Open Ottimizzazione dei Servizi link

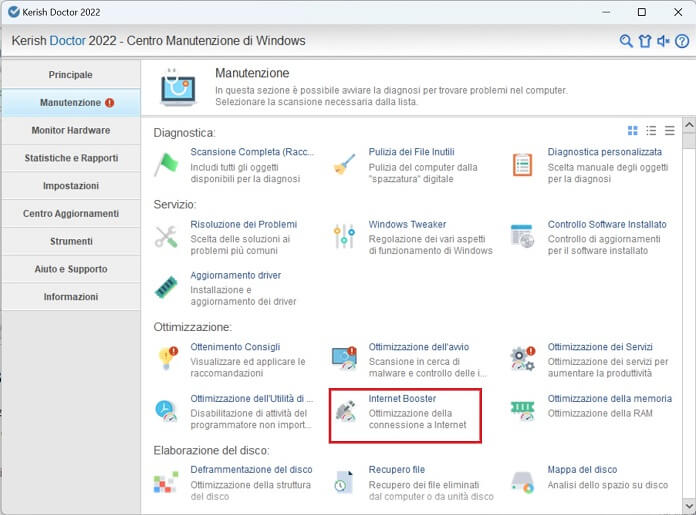point(600,347)
